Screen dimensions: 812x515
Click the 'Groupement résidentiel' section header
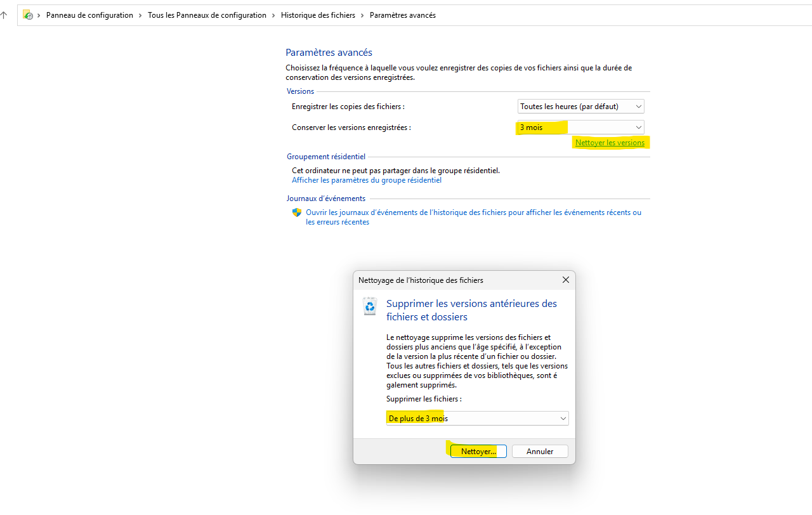[326, 157]
